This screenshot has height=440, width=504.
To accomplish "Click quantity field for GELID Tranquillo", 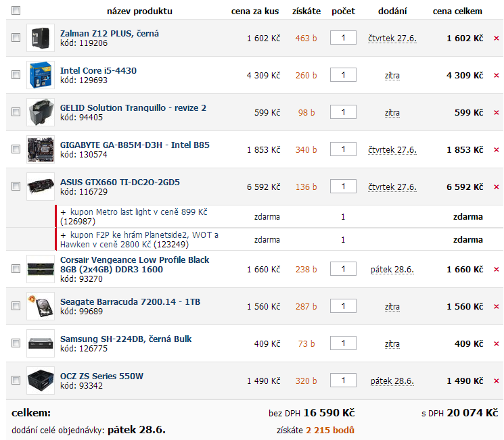I will point(343,112).
